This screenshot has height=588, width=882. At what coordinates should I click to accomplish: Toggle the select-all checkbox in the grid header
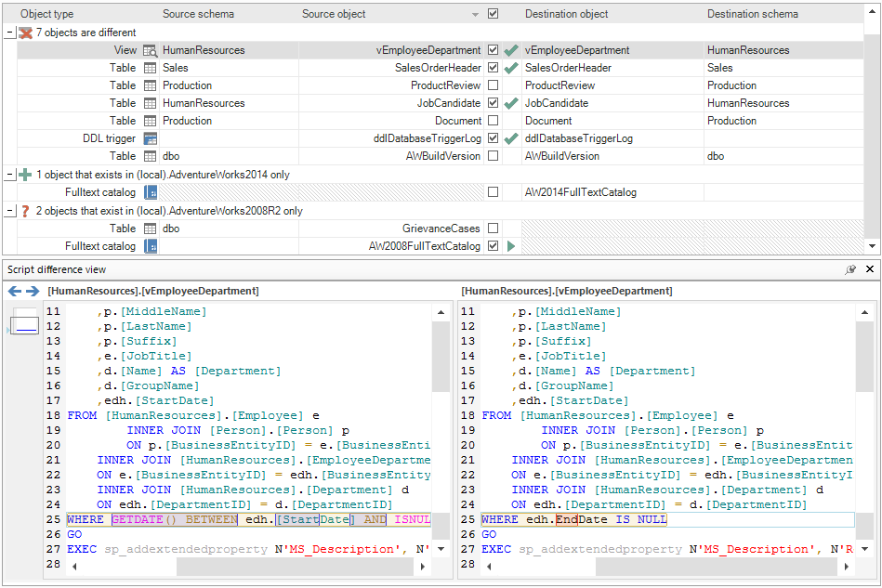coord(493,14)
